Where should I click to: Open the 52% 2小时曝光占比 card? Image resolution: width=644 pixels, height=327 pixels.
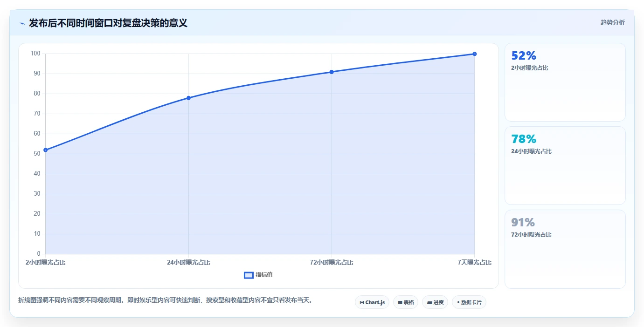(565, 82)
